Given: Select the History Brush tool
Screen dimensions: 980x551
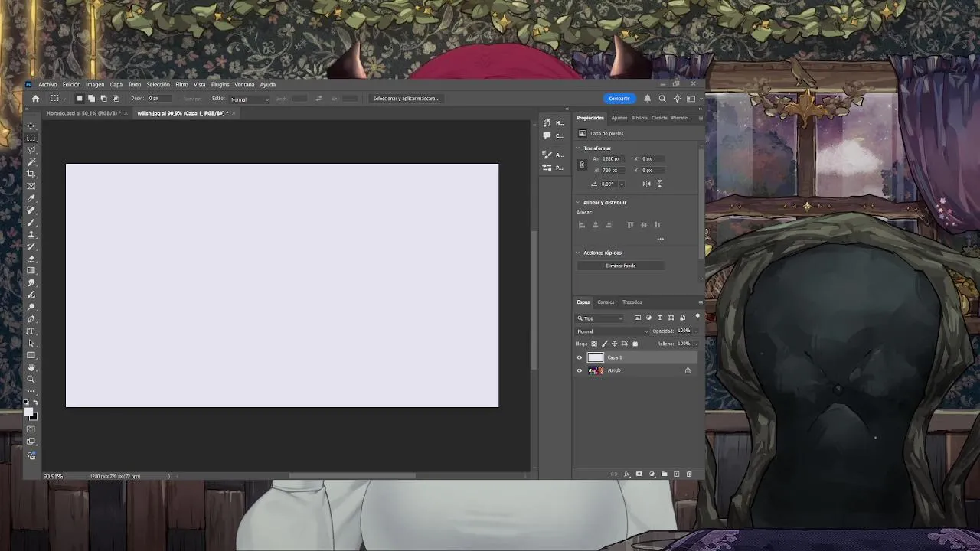Looking at the screenshot, I should click(31, 246).
